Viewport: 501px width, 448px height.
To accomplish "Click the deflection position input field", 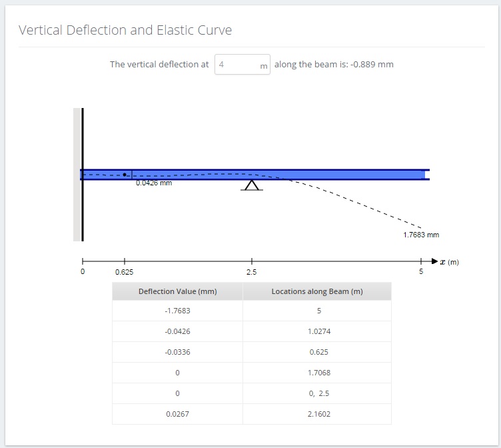I will [x=243, y=64].
